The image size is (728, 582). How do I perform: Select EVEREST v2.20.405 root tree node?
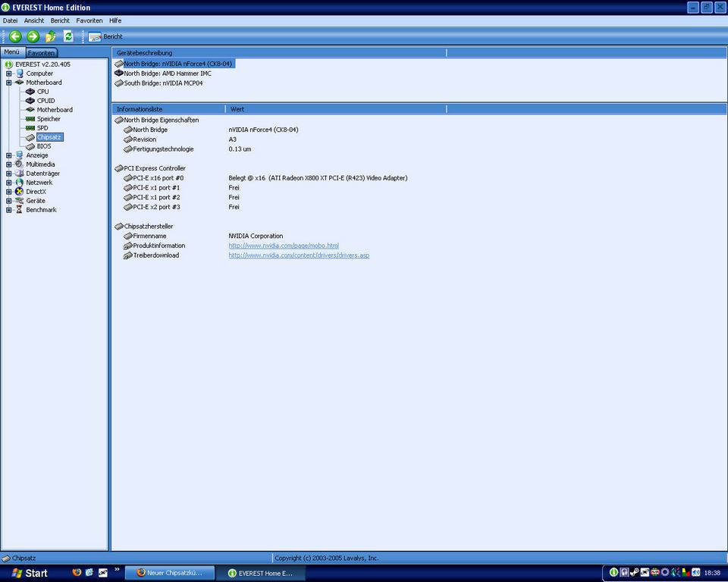(42, 64)
